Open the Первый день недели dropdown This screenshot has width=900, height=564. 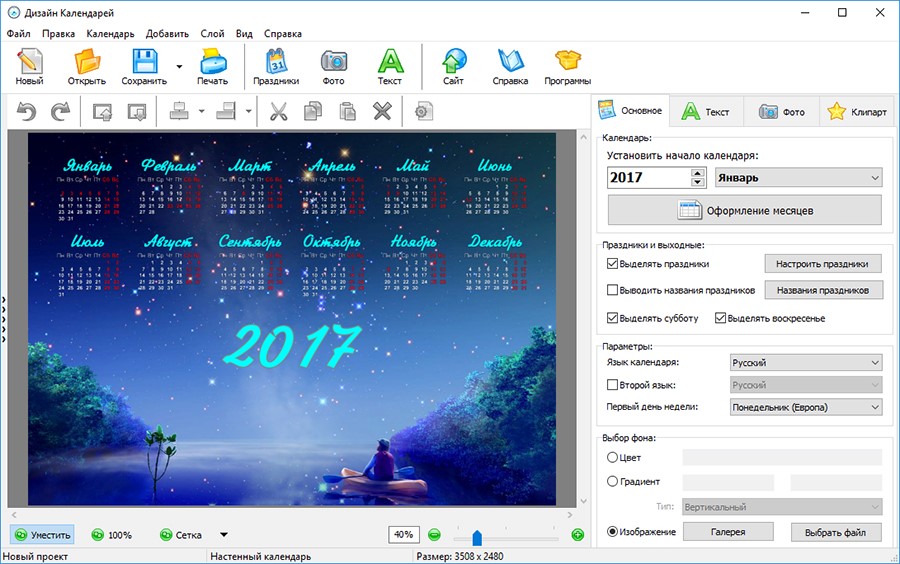(x=805, y=407)
